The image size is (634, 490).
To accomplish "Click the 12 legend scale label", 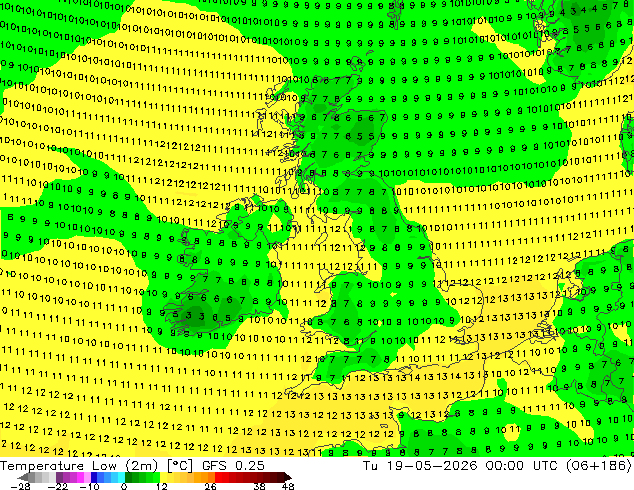I will (x=162, y=486).
